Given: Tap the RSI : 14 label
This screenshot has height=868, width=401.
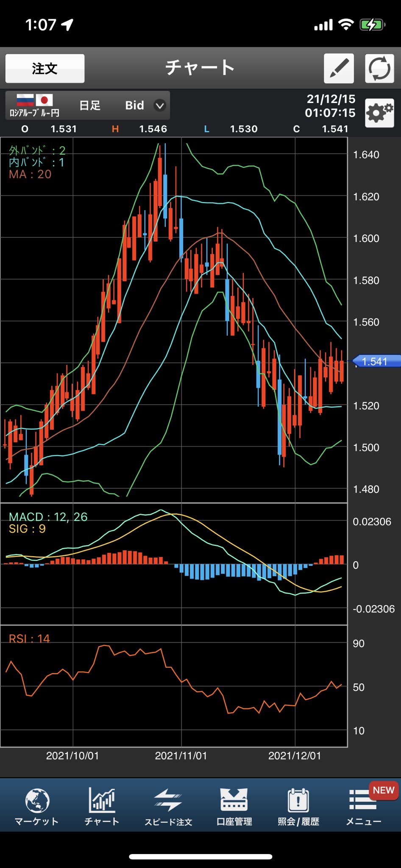Looking at the screenshot, I should [x=29, y=638].
